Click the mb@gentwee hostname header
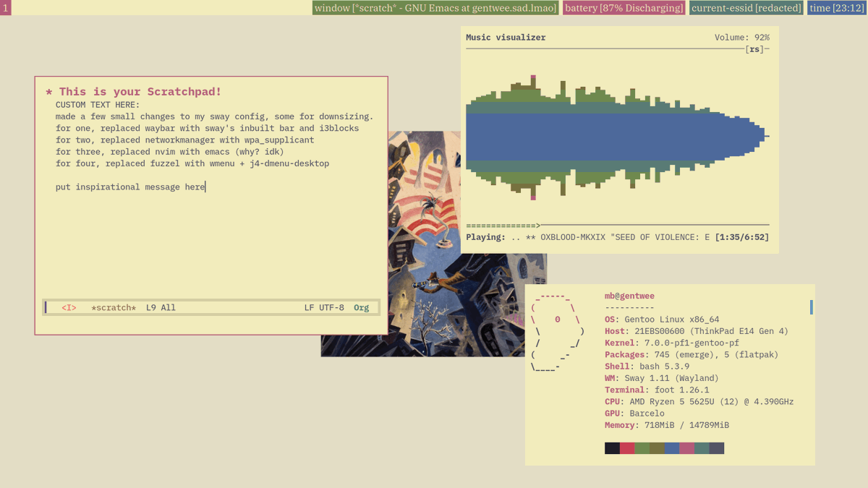This screenshot has height=488, width=868. [x=629, y=296]
